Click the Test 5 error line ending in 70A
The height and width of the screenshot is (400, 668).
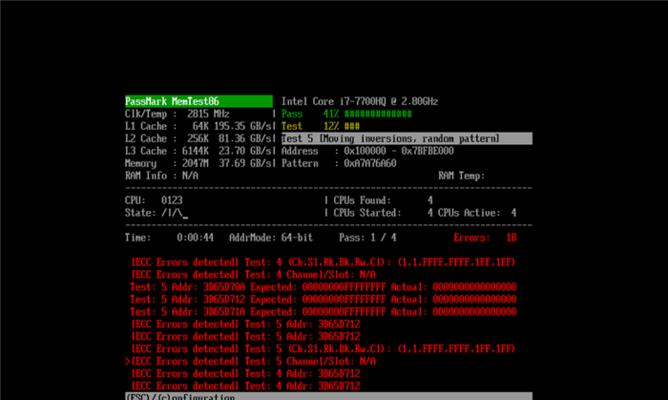[x=323, y=287]
